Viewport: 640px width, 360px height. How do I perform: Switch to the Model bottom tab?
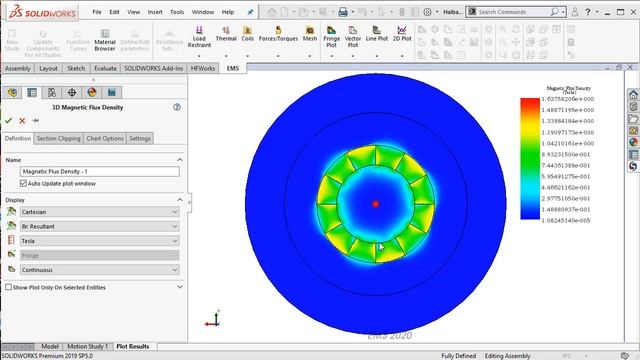50,346
